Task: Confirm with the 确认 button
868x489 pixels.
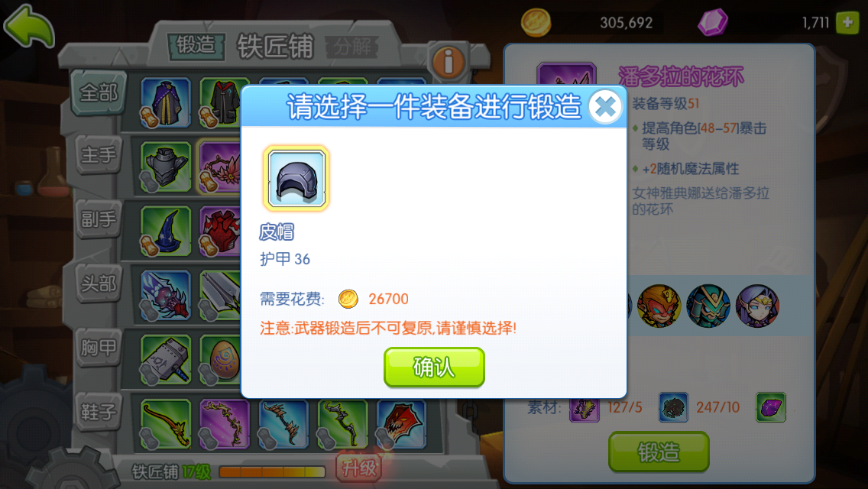Action: 434,367
